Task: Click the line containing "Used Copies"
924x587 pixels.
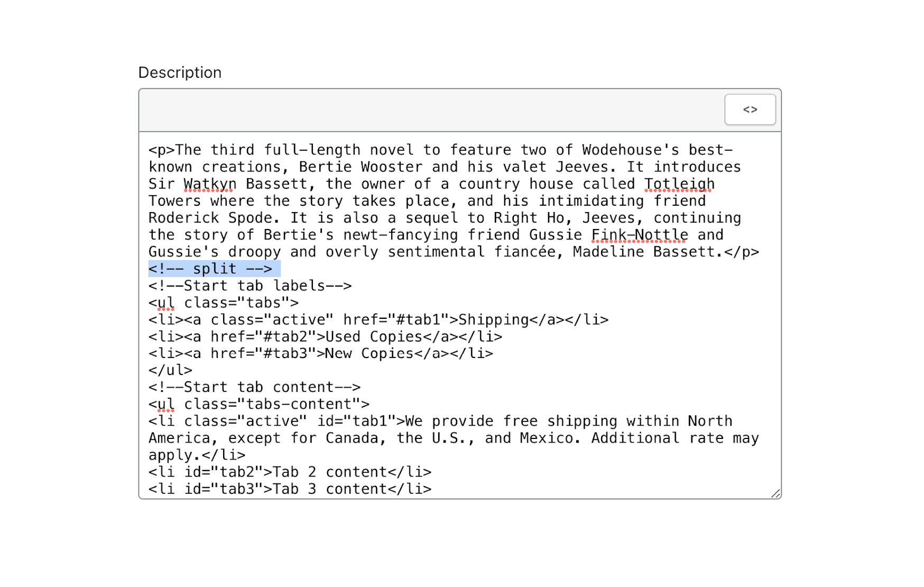Action: click(x=325, y=336)
